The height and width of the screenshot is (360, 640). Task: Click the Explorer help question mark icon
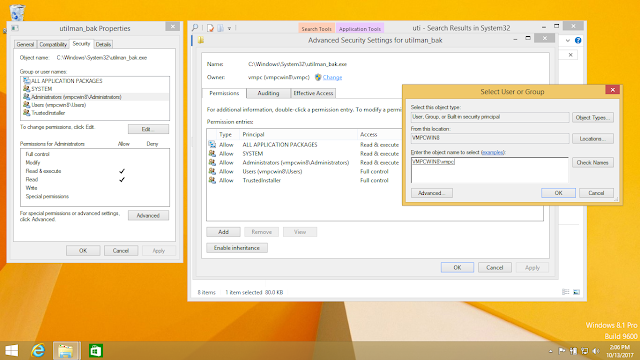[578, 40]
